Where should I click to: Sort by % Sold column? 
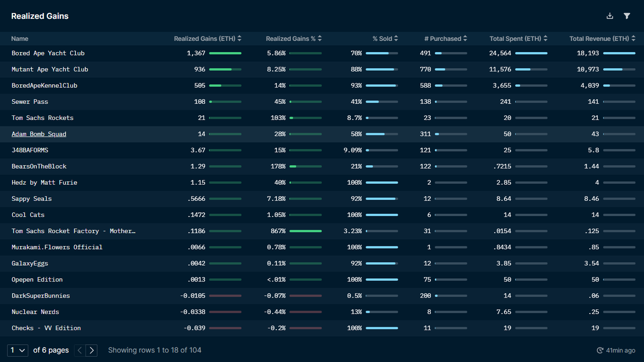[x=385, y=39]
